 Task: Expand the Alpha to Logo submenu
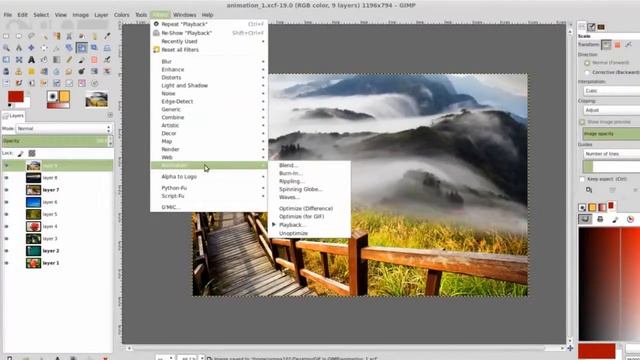(x=209, y=177)
